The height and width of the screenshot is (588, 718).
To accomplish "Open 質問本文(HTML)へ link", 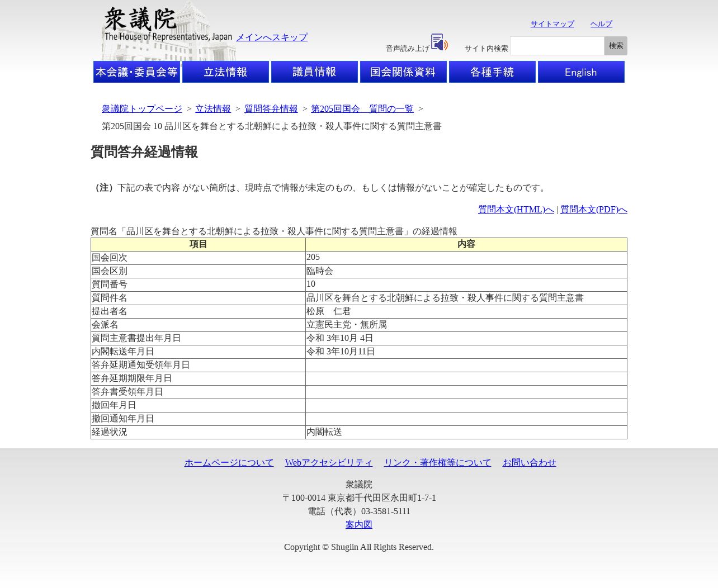I will pyautogui.click(x=516, y=209).
